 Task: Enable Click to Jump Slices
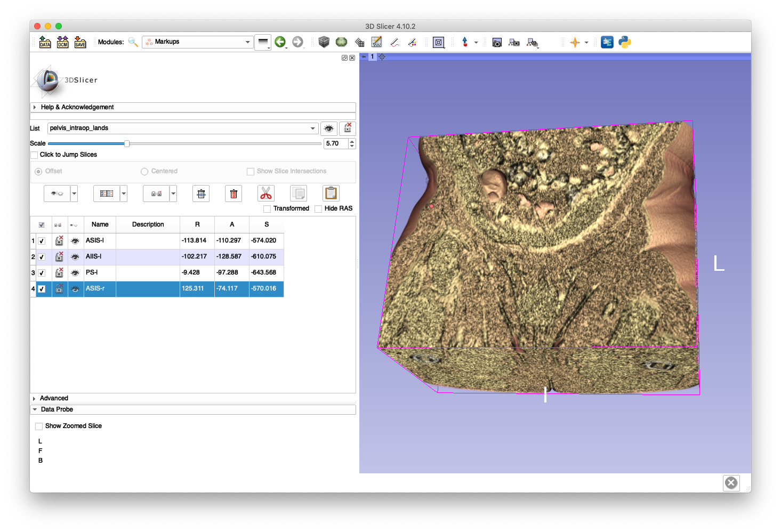(35, 155)
